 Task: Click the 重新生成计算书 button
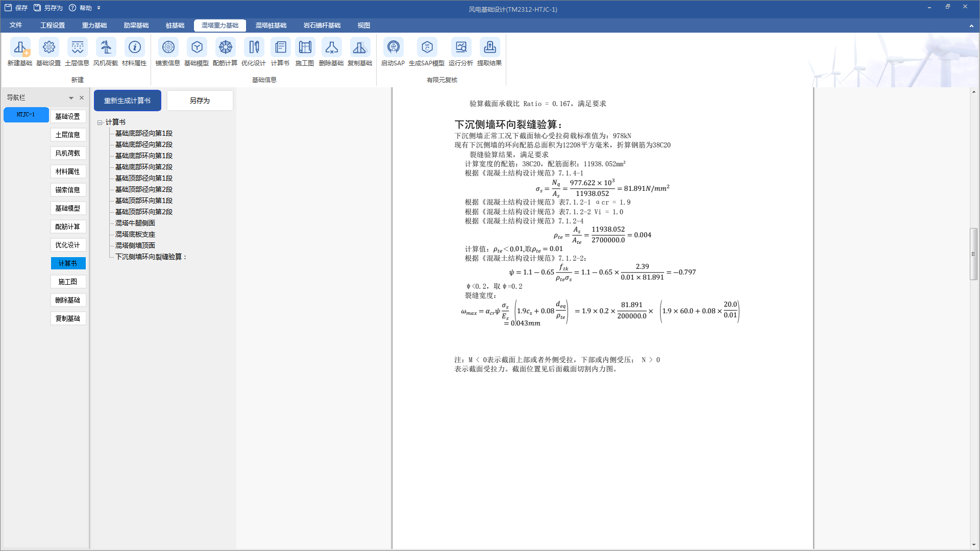point(127,101)
